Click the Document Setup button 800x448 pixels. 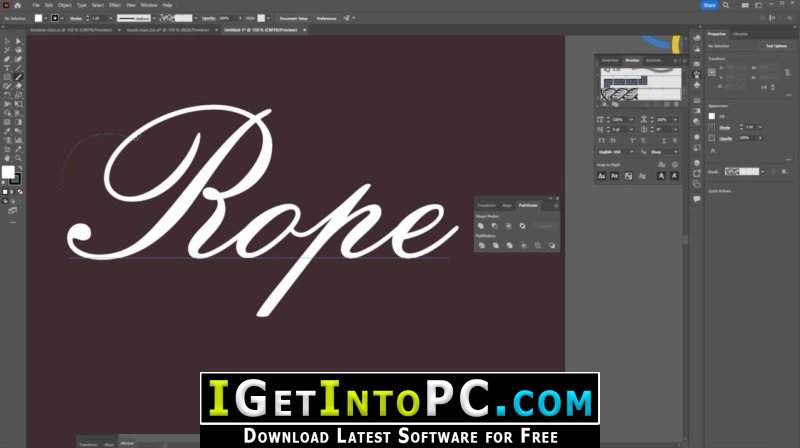coord(294,18)
